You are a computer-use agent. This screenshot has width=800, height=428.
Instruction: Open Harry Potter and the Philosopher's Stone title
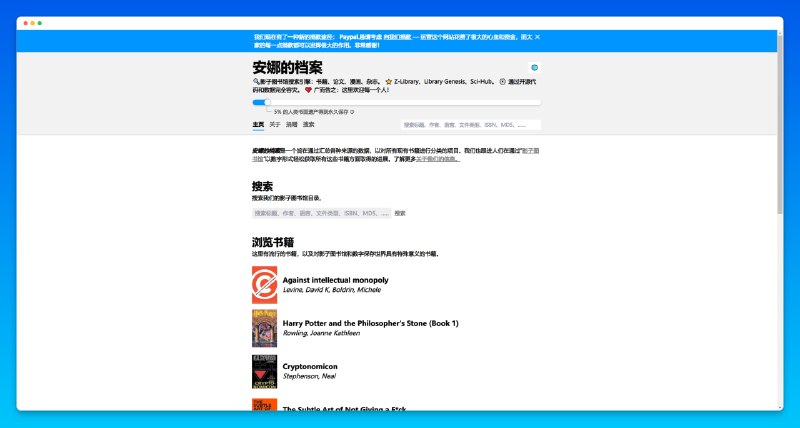click(370, 323)
